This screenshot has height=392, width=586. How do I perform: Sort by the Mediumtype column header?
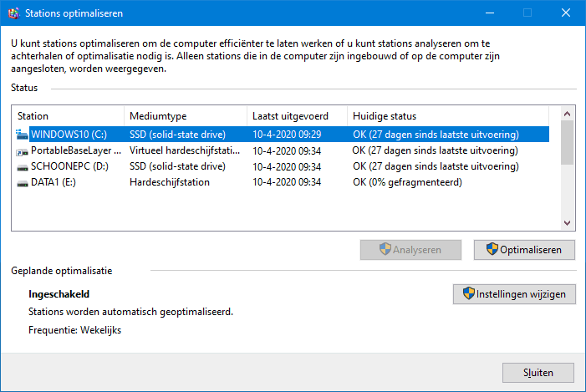click(x=186, y=116)
